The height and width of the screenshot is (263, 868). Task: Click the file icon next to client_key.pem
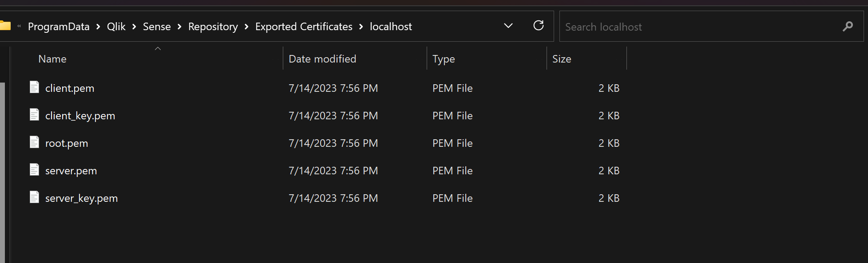[x=34, y=115]
